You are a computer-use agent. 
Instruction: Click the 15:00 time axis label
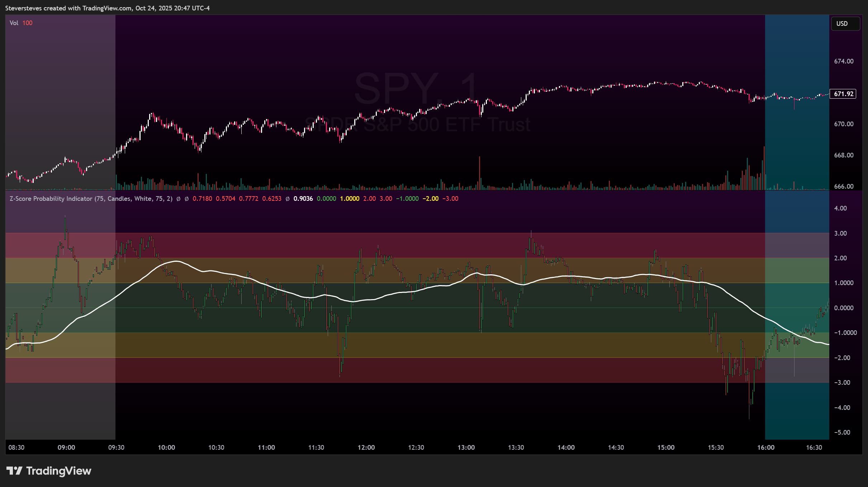click(666, 448)
